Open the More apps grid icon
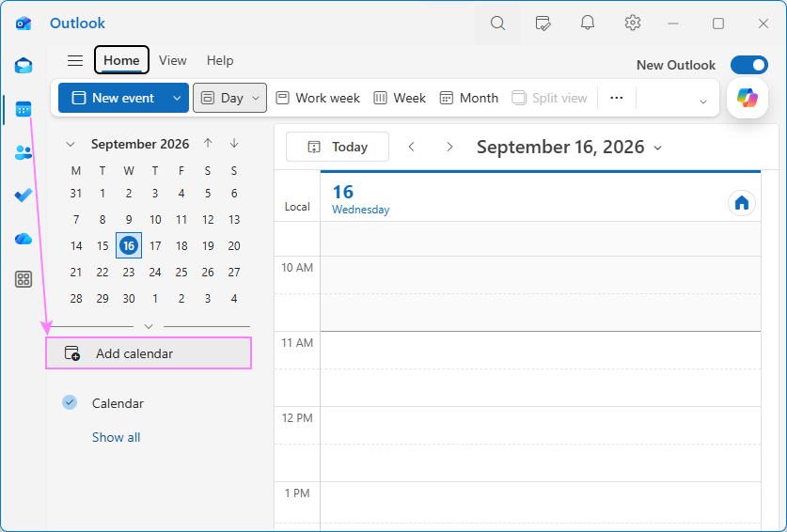 click(x=24, y=279)
